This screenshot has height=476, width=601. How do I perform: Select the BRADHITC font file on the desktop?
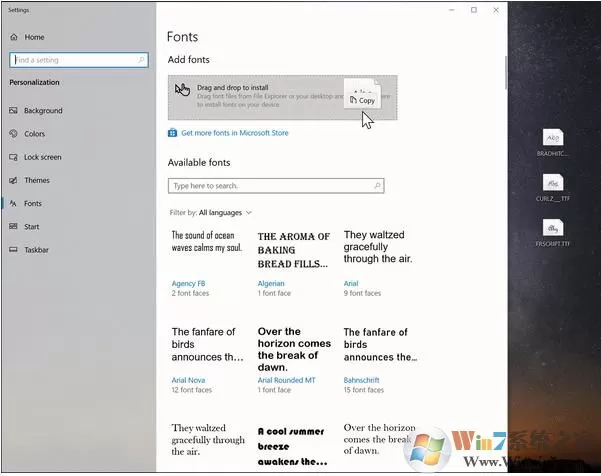pyautogui.click(x=553, y=143)
